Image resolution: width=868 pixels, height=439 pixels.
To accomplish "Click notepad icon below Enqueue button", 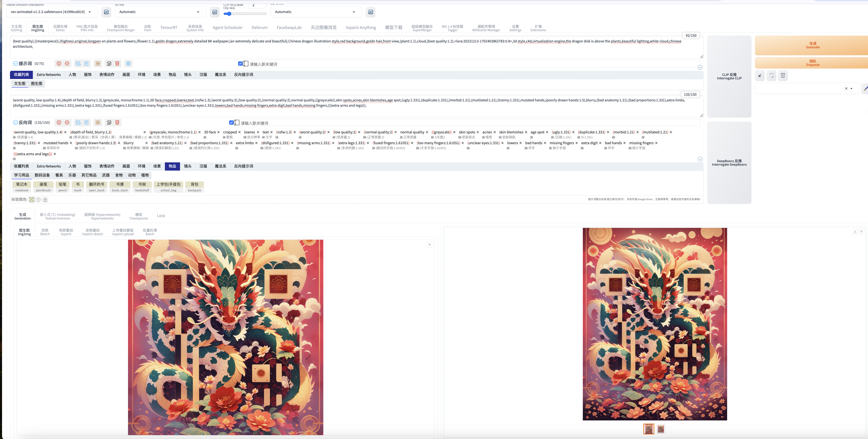I will click(x=771, y=75).
